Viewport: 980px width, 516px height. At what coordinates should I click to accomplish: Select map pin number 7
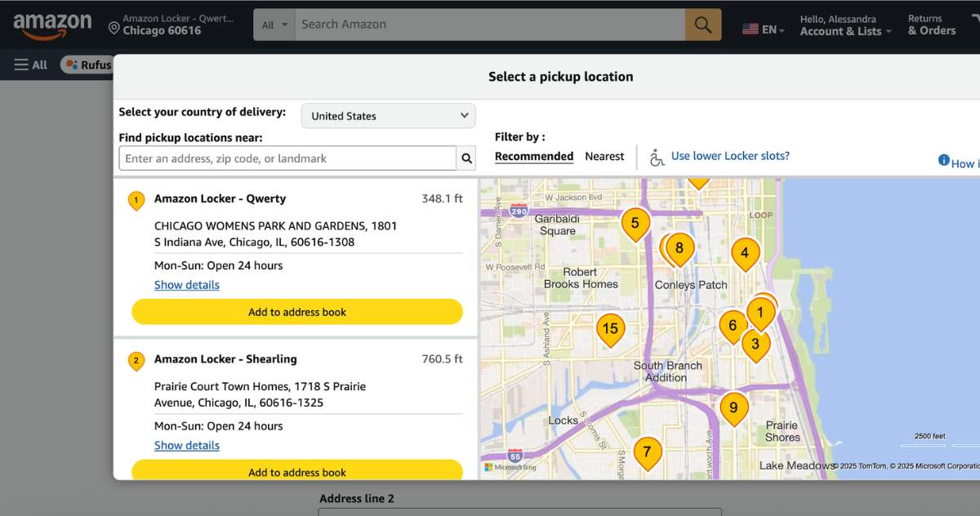pyautogui.click(x=648, y=452)
